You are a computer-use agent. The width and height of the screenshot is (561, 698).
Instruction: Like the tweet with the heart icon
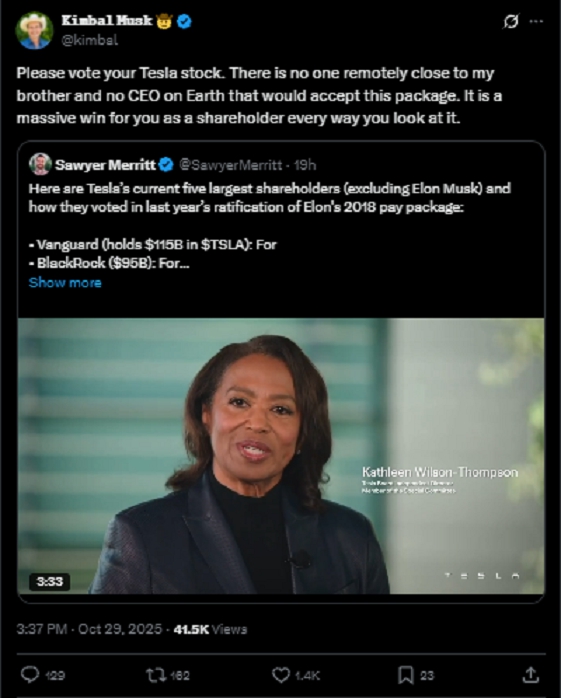point(281,675)
